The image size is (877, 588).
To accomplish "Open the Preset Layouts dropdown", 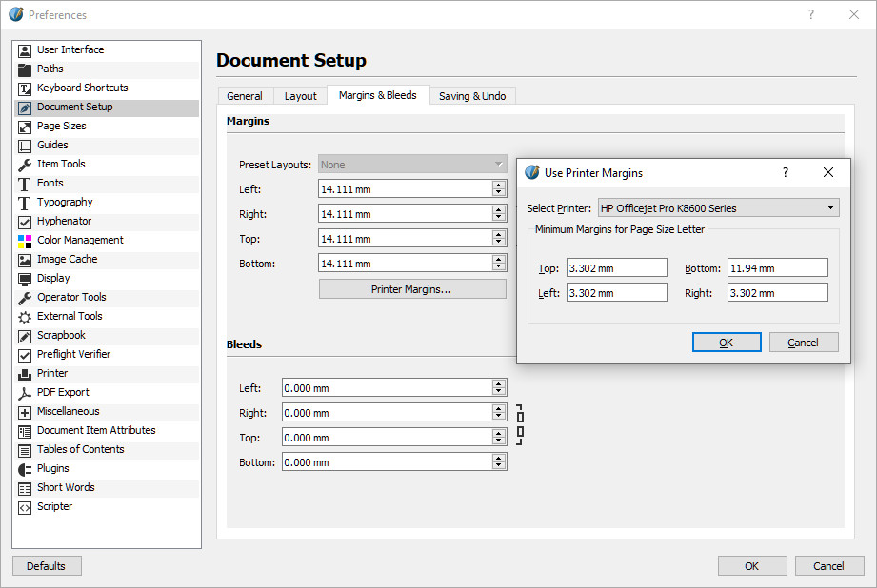I will [412, 165].
